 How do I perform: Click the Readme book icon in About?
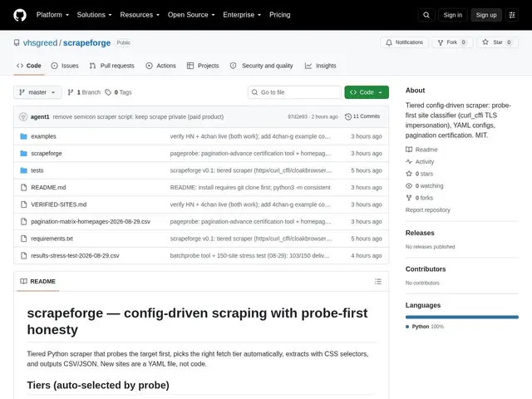(409, 150)
